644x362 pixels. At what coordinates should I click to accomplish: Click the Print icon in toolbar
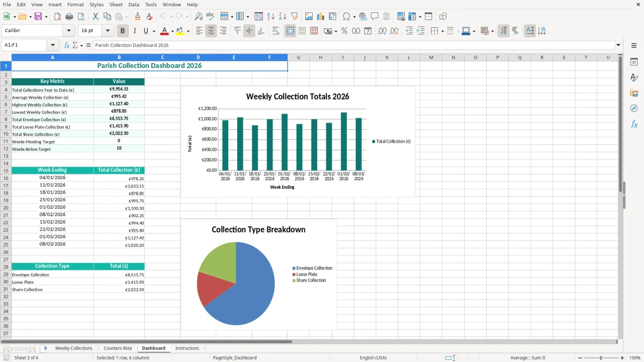69,17
